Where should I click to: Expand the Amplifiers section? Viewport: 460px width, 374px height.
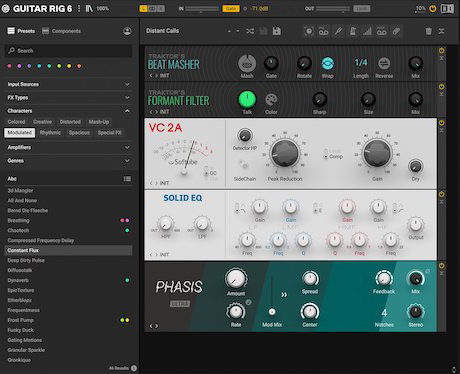[68, 147]
